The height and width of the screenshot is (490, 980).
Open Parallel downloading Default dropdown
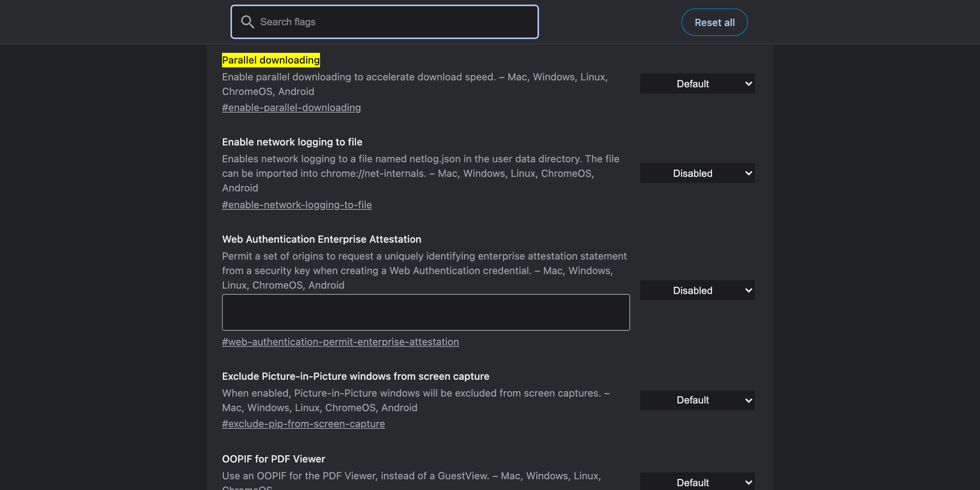point(697,83)
